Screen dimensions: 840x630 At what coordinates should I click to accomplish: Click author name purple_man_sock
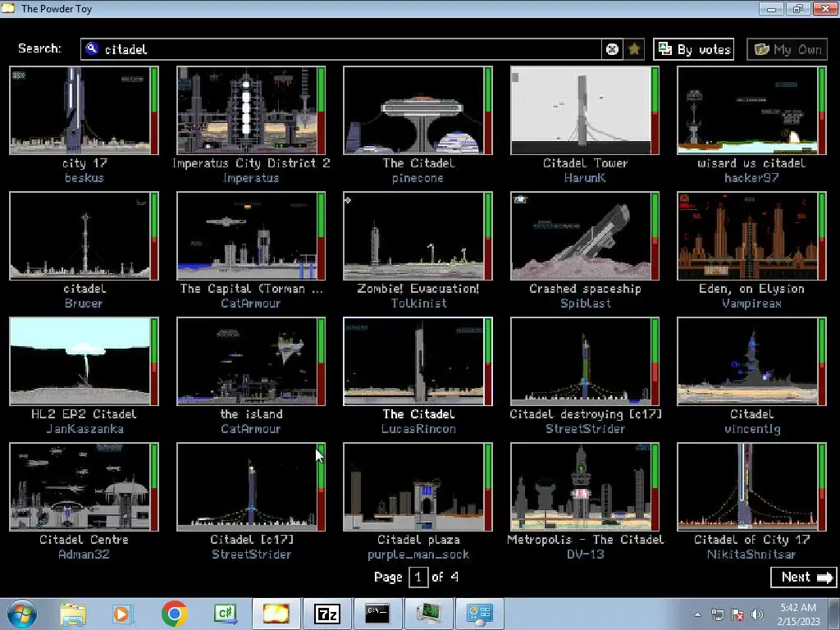(418, 555)
